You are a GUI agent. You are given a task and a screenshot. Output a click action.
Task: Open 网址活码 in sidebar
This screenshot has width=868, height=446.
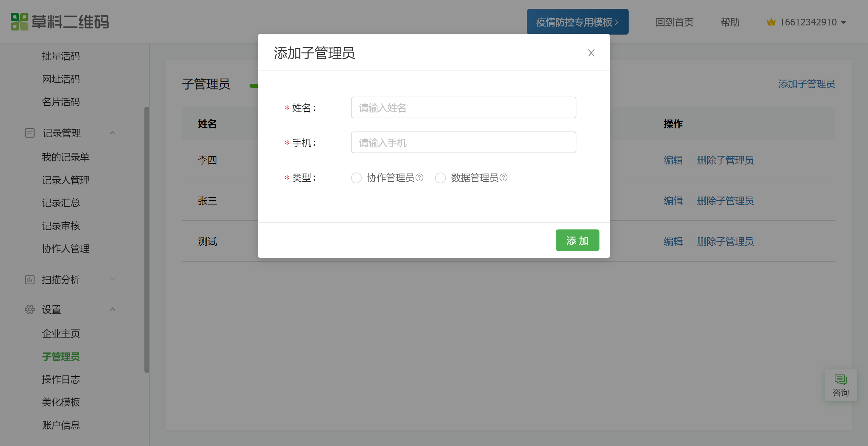61,79
